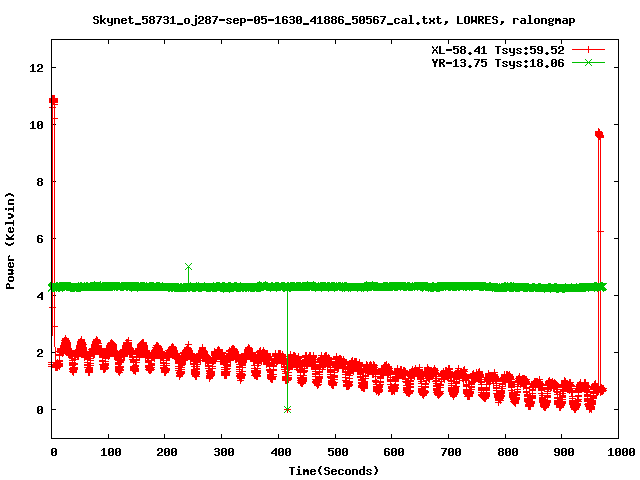Screen dimensions: 640x480
Task: Click the Time(Seconds) x-axis label
Action: 334,471
